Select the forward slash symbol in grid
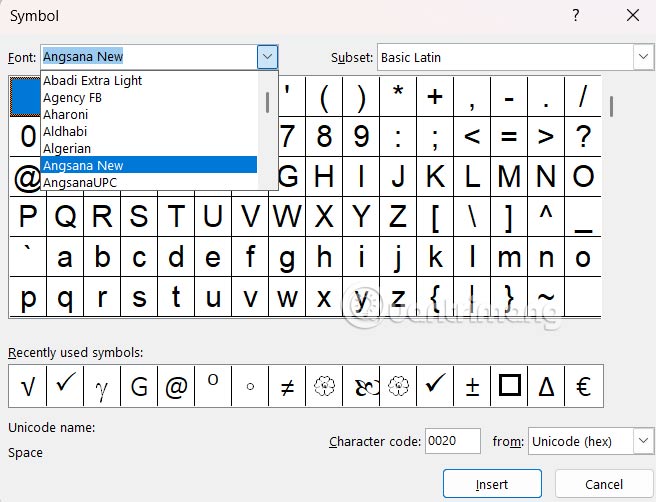 click(x=583, y=96)
